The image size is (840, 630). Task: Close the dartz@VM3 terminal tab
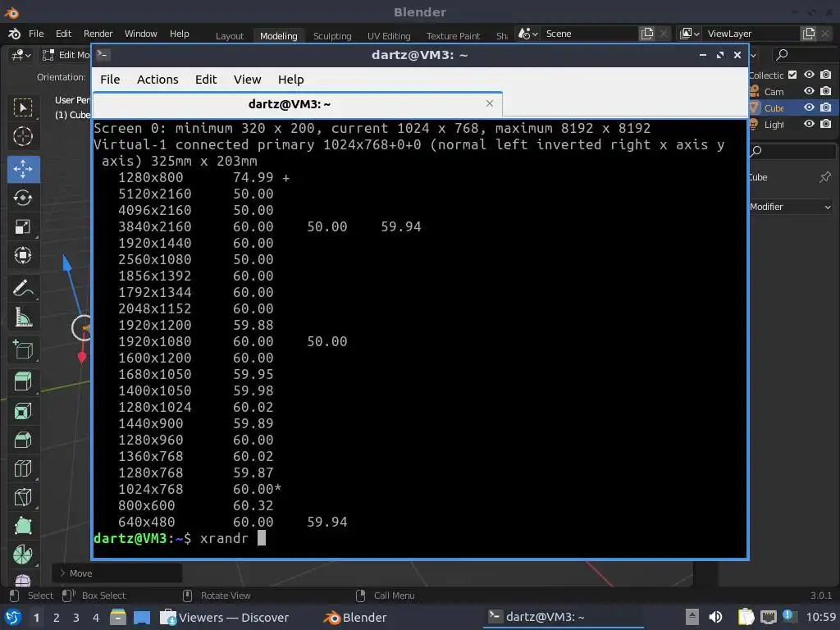[489, 103]
